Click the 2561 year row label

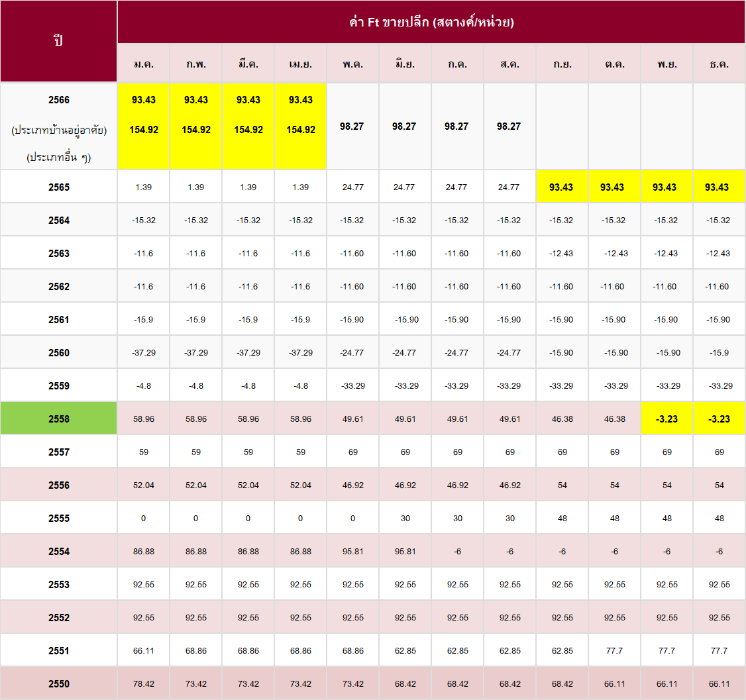58,319
